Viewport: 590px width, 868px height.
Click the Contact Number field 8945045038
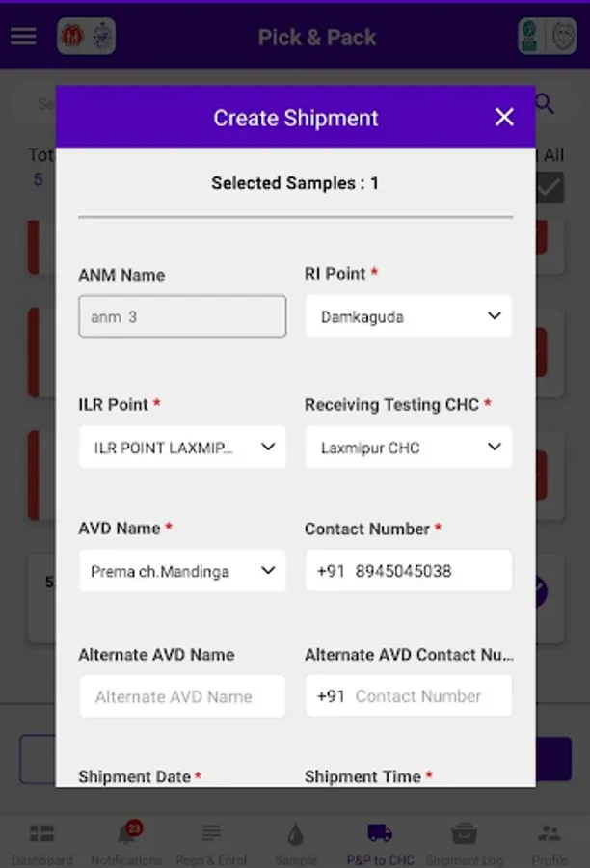tap(409, 571)
